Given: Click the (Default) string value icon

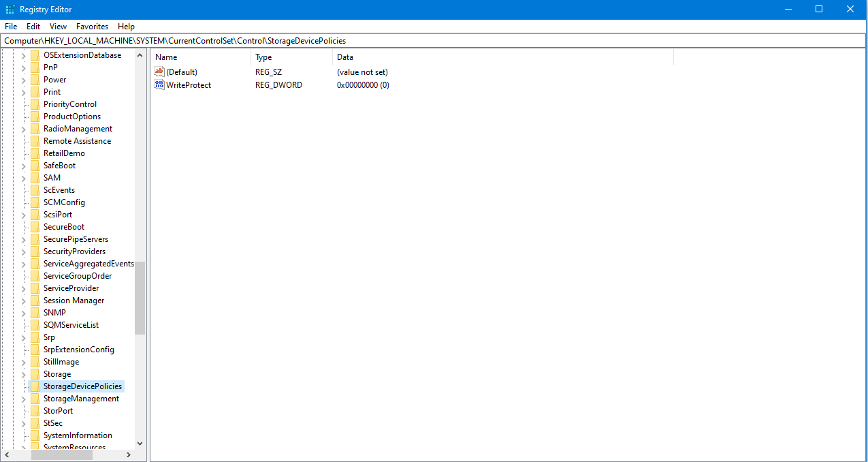Looking at the screenshot, I should point(160,72).
